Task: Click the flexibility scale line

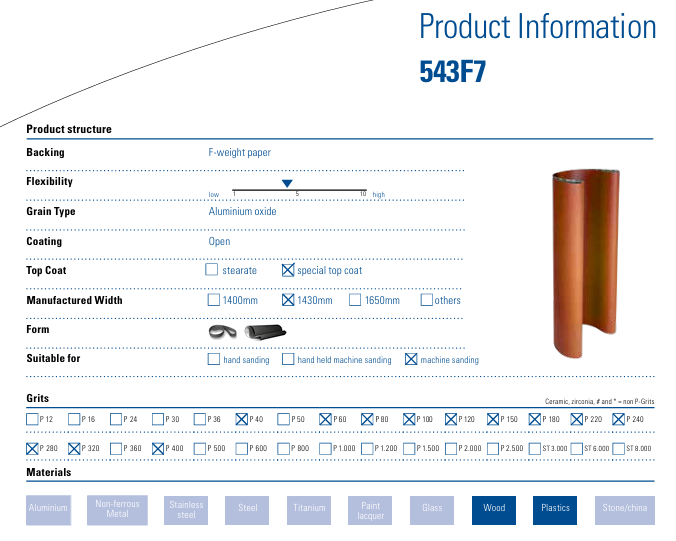Action: (299, 190)
